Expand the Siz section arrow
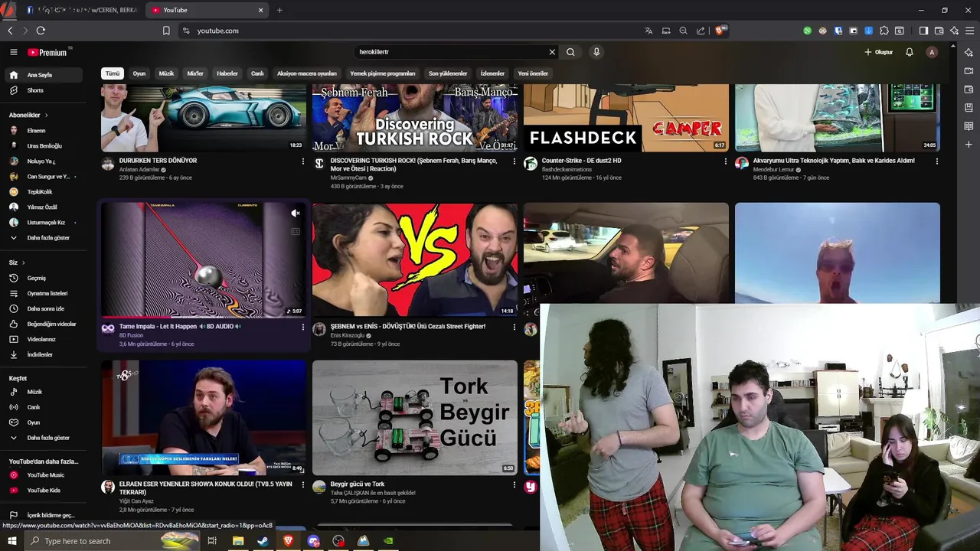 point(24,262)
